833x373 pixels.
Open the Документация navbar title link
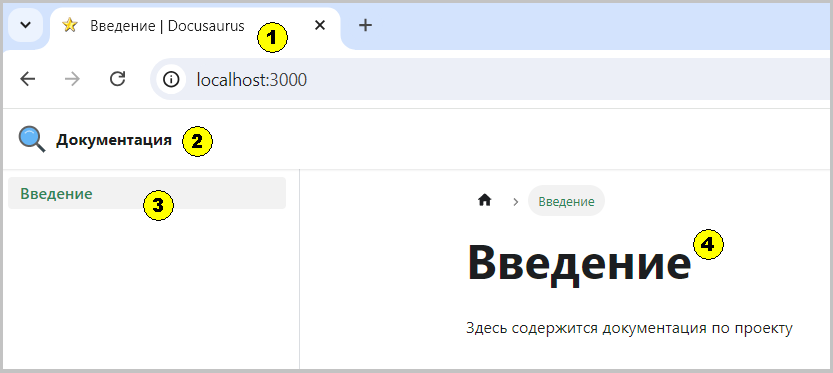coord(114,140)
